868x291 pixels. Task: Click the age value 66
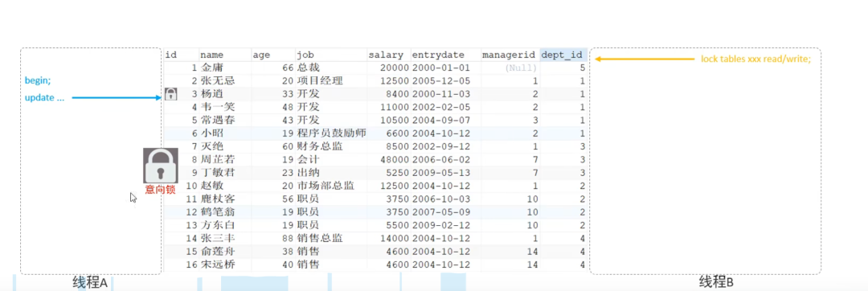287,68
